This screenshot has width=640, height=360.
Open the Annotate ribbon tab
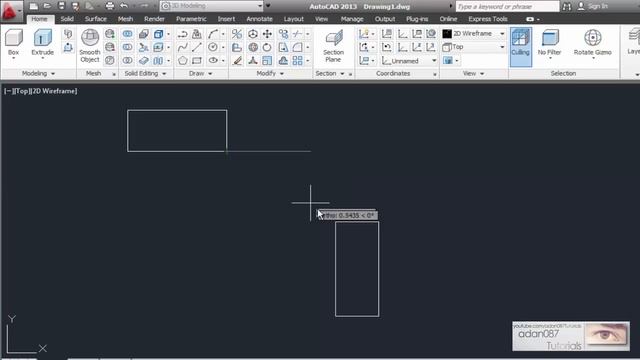click(x=259, y=19)
